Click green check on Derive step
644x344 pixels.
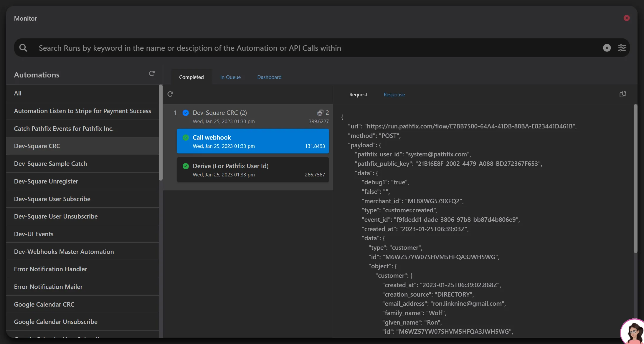[186, 166]
